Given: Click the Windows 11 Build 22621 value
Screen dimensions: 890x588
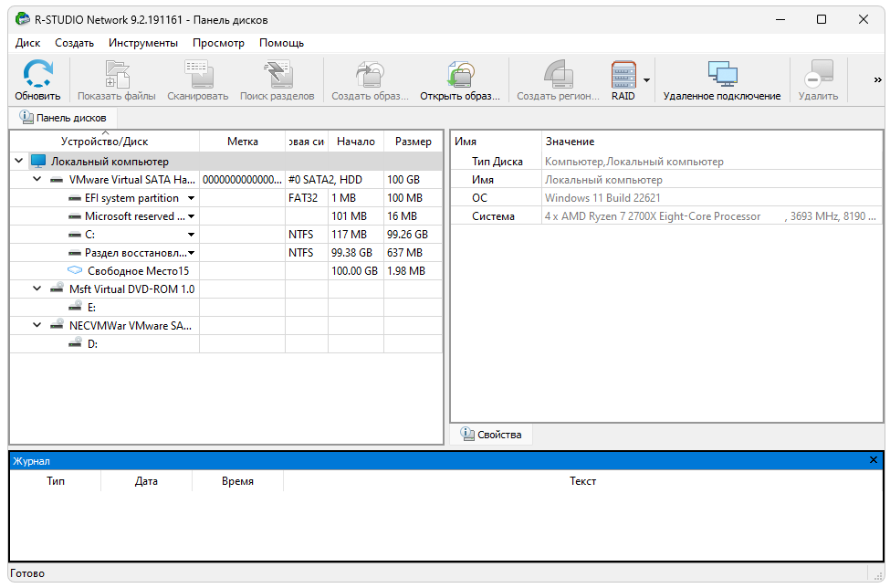Looking at the screenshot, I should point(602,198).
